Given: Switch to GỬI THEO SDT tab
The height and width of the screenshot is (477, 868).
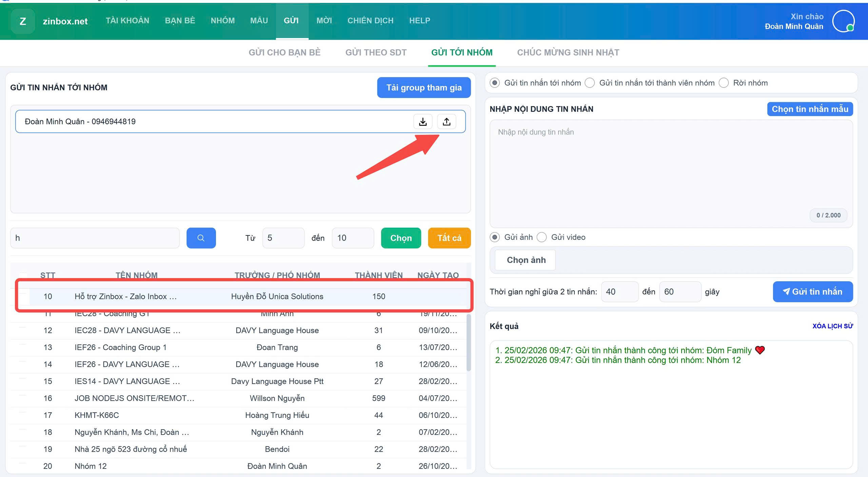Looking at the screenshot, I should [x=376, y=53].
